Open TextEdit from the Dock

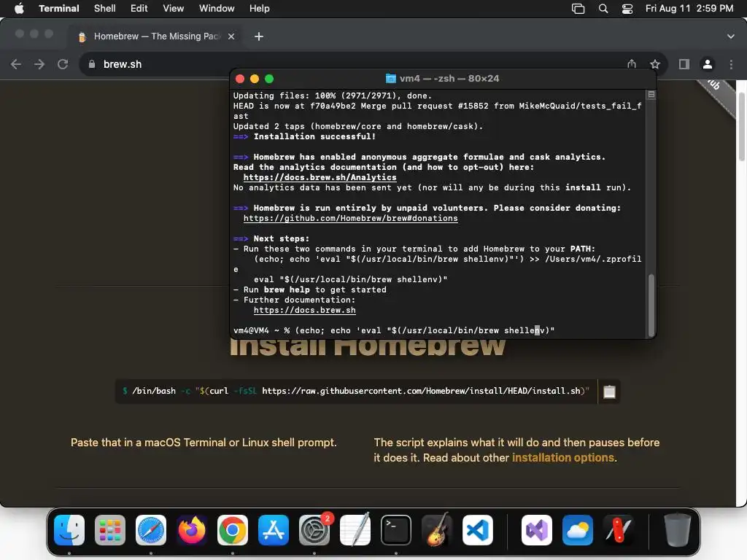355,530
